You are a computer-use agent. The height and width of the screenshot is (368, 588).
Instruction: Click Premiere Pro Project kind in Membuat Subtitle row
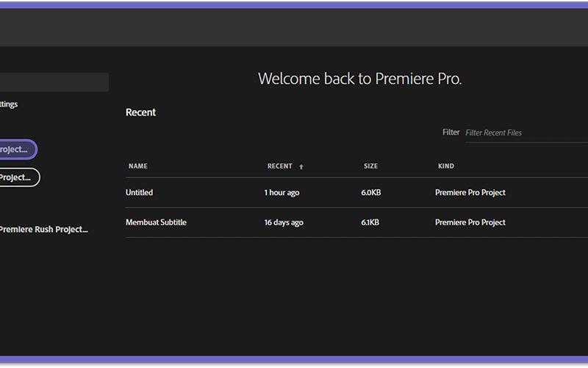[x=470, y=223]
